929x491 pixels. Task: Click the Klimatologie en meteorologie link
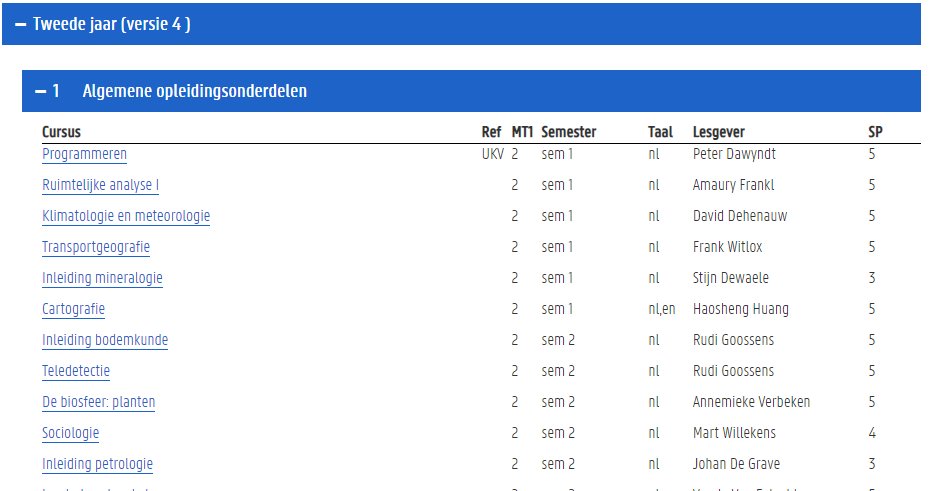click(x=126, y=217)
